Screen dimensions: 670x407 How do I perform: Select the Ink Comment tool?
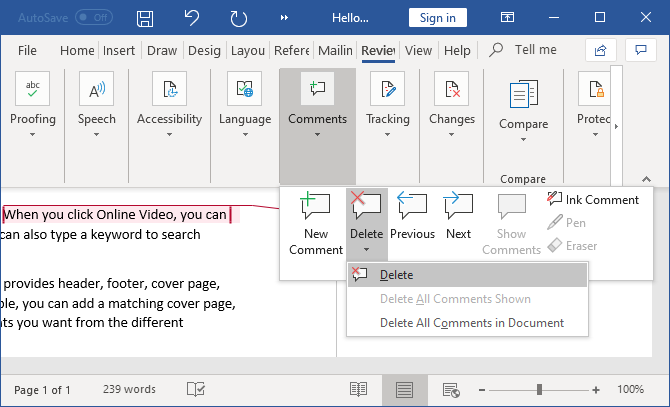click(593, 199)
